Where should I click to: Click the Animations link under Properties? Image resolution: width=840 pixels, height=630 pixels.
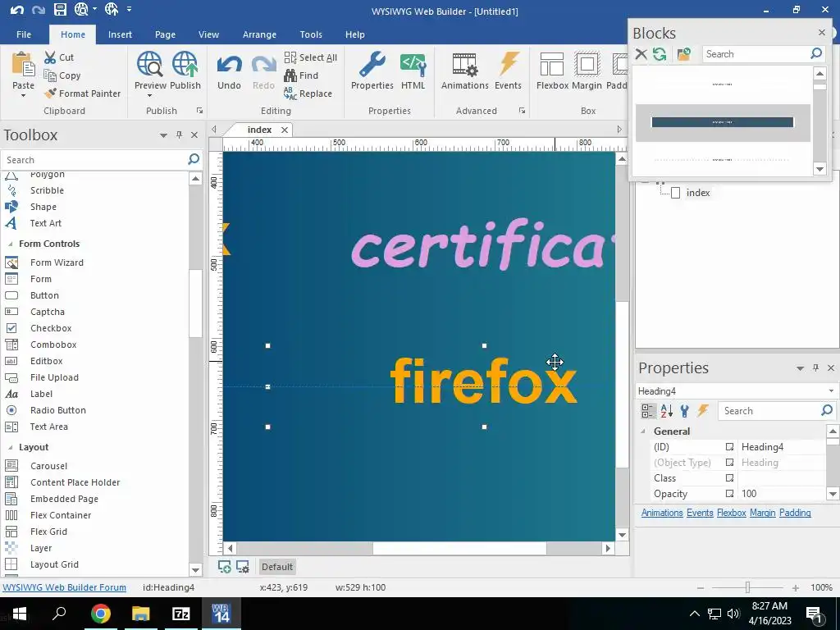[x=662, y=513]
